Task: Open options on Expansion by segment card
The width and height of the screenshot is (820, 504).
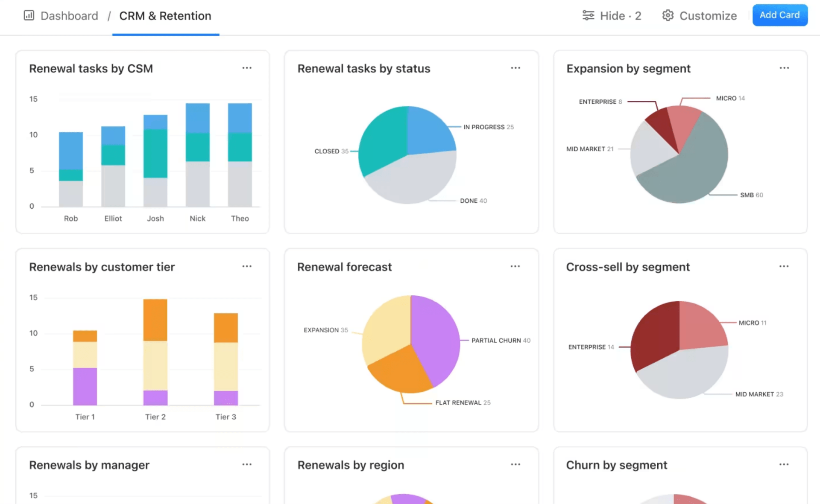Action: [x=784, y=68]
